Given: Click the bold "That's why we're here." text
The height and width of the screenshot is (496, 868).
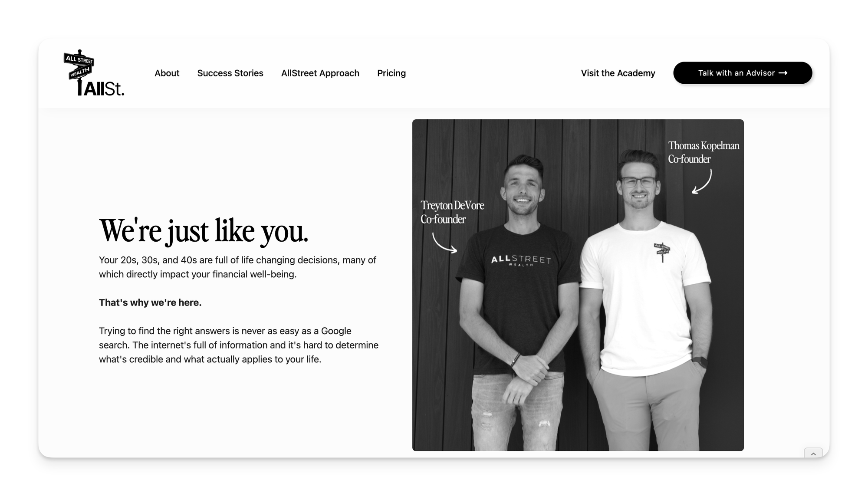Looking at the screenshot, I should pyautogui.click(x=150, y=302).
